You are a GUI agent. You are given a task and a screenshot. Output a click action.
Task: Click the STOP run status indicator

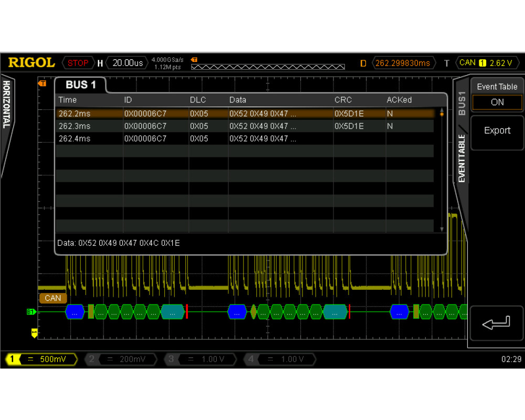[x=78, y=63]
